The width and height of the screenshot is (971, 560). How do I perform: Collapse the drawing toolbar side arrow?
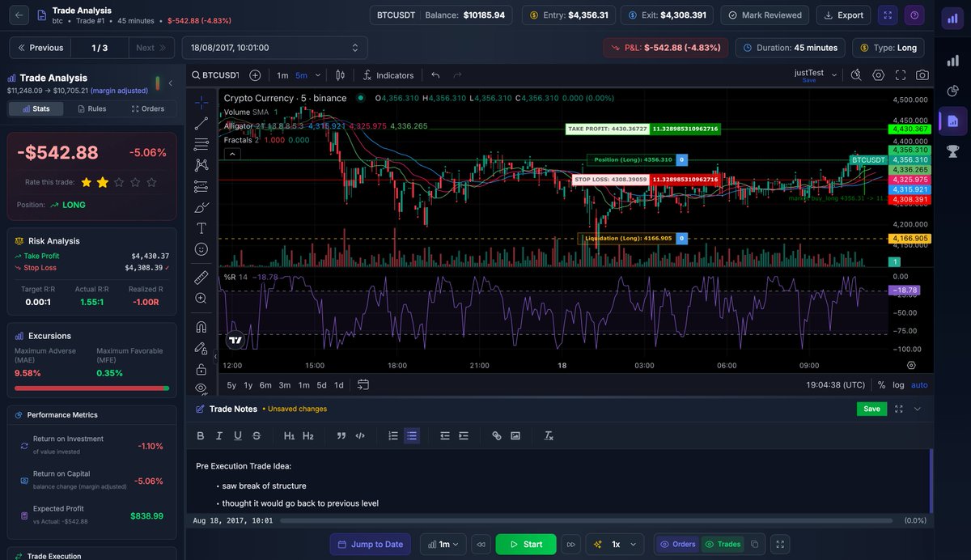(215, 356)
